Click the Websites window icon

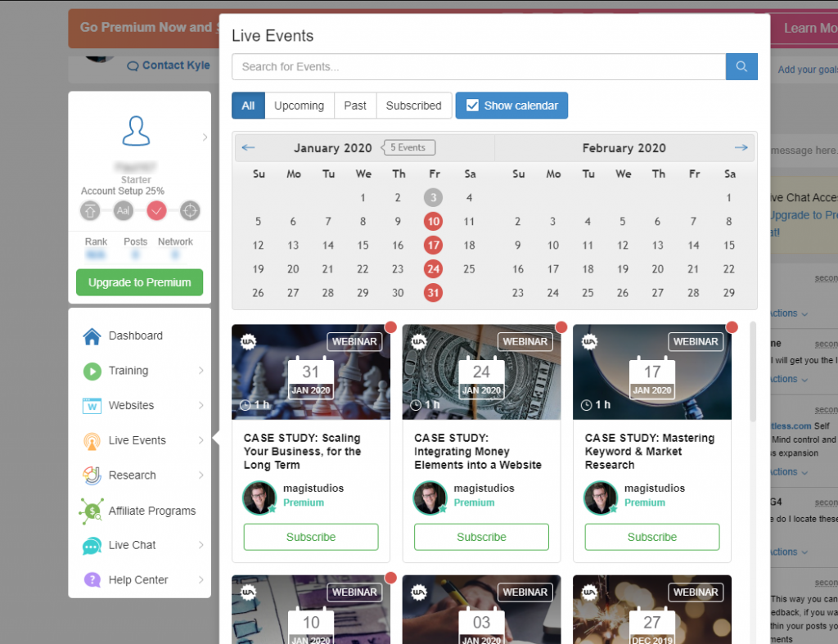click(x=92, y=406)
